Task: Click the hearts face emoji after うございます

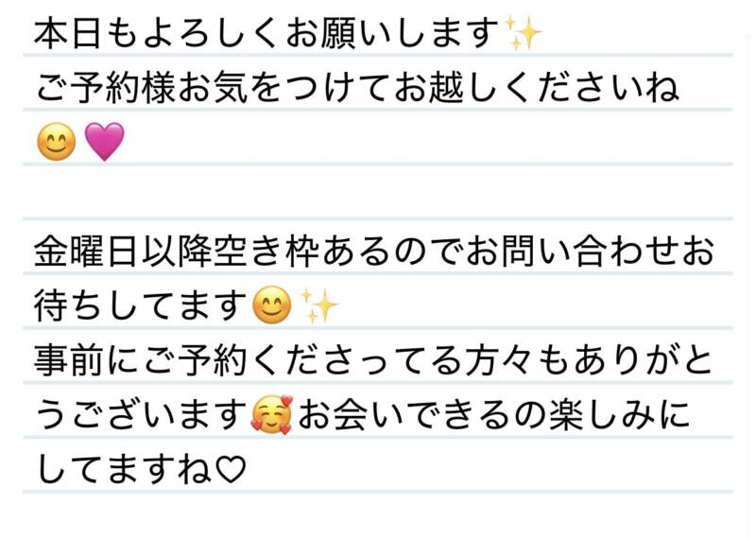Action: pyautogui.click(x=272, y=415)
